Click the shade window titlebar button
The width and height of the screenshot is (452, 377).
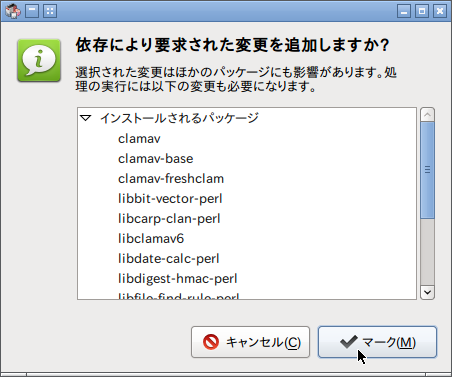(32, 11)
